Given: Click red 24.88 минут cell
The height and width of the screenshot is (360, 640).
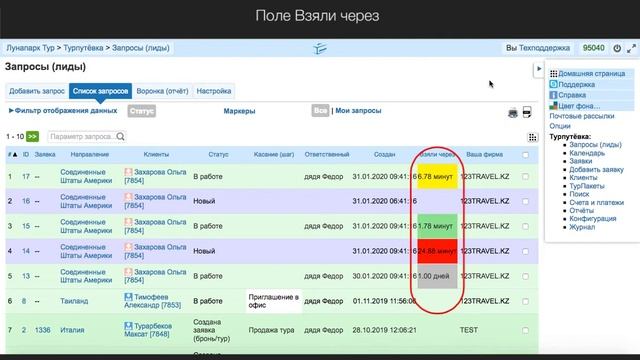Looking at the screenshot, I should [437, 251].
